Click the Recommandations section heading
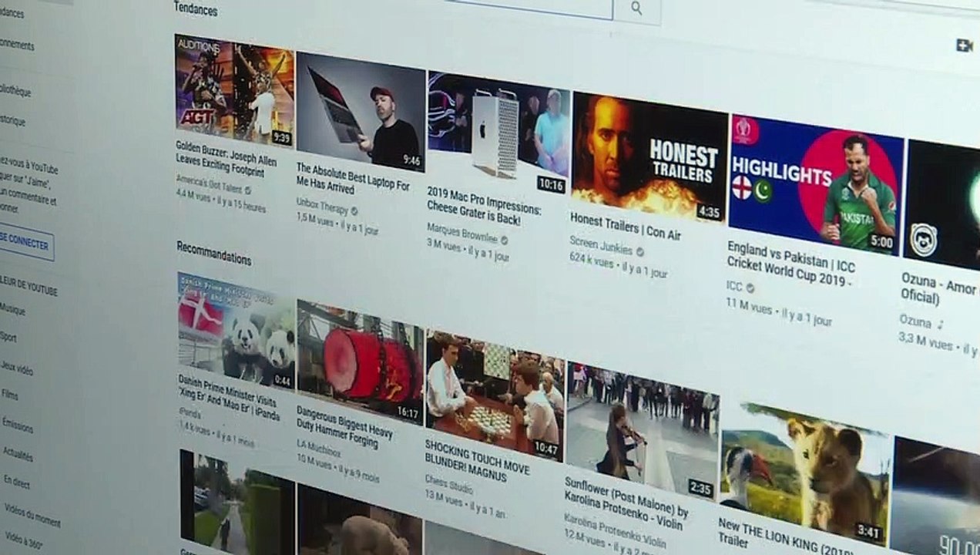Viewport: 980px width, 555px height. tap(213, 252)
